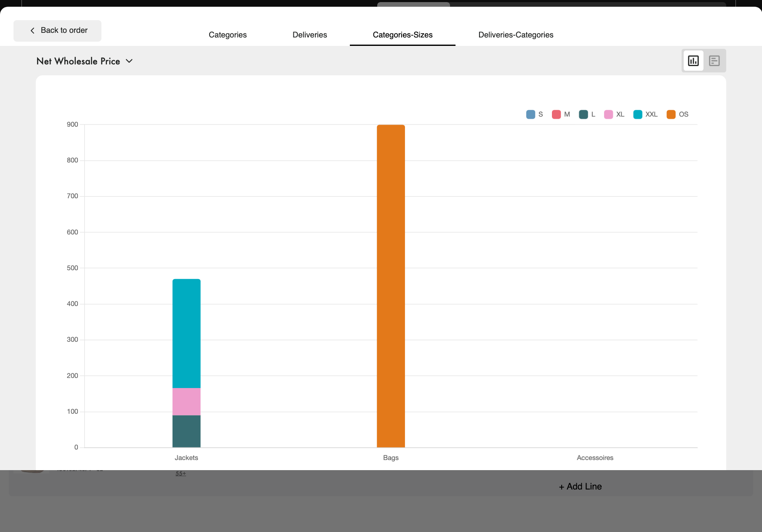Select the Deliveries-Categories tab
This screenshot has width=762, height=532.
(515, 35)
